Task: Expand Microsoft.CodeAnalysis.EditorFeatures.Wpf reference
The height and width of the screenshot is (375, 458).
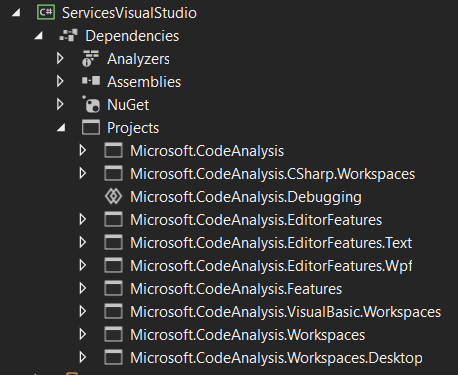Action: pyautogui.click(x=83, y=265)
